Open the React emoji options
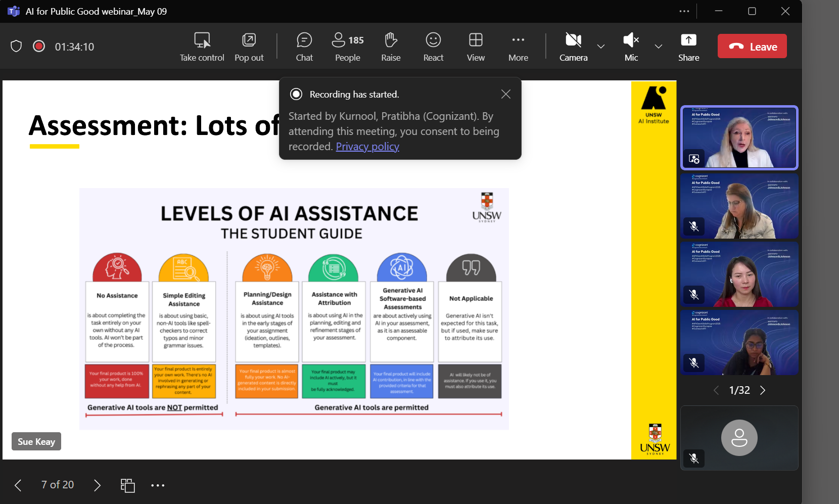Screen dimensions: 839x504 433,46
